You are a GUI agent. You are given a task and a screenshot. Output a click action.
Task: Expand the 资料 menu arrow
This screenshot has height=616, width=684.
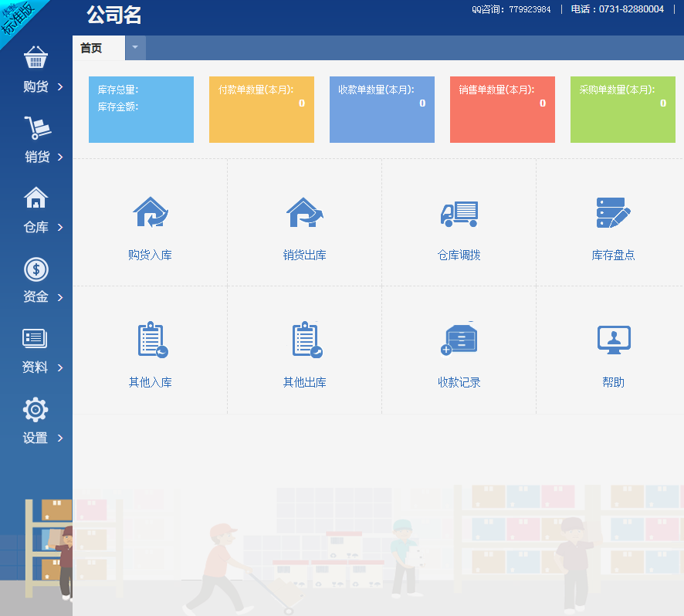(x=60, y=367)
